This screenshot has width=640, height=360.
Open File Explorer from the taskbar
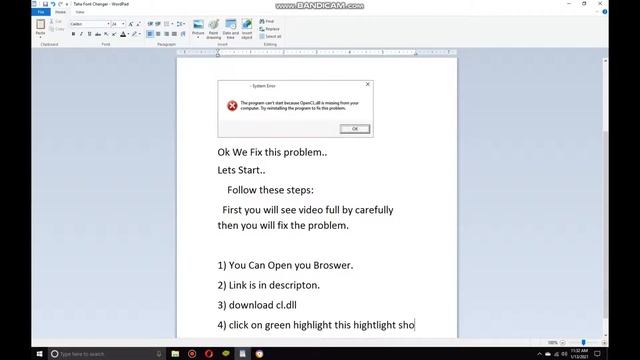point(175,354)
